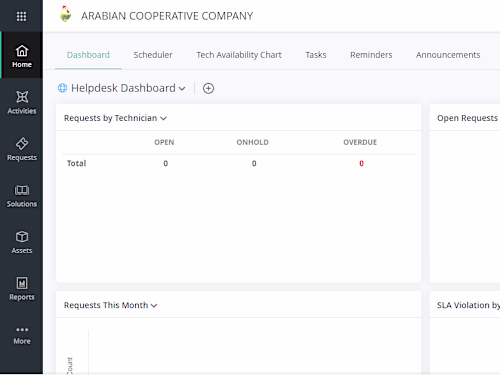Open Reports in the sidebar
The height and width of the screenshot is (375, 500).
click(x=22, y=289)
